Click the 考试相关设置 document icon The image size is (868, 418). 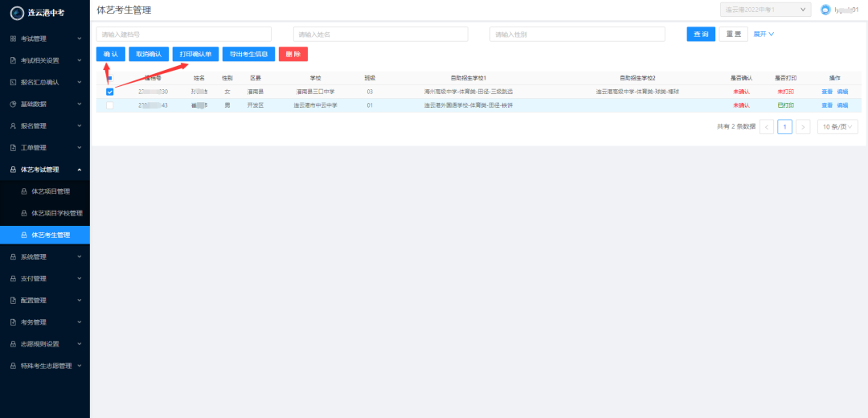(14, 60)
